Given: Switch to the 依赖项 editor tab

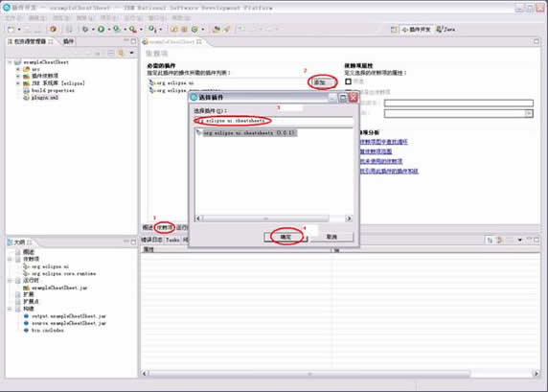Looking at the screenshot, I should (x=165, y=228).
